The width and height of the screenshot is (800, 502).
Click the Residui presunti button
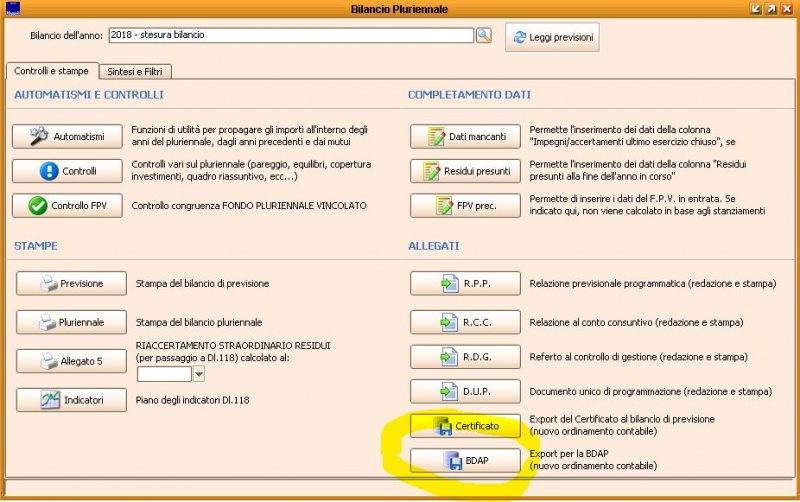point(465,172)
